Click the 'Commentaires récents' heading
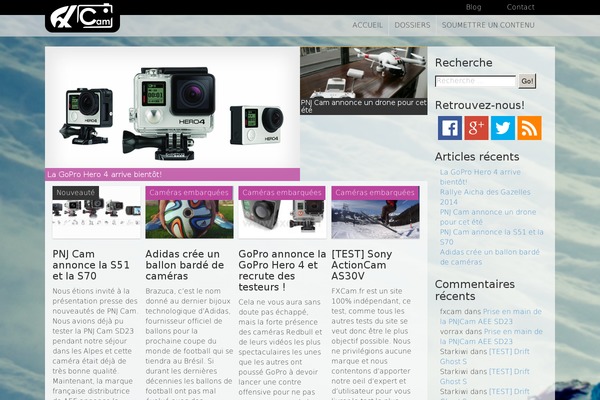 [x=474, y=290]
